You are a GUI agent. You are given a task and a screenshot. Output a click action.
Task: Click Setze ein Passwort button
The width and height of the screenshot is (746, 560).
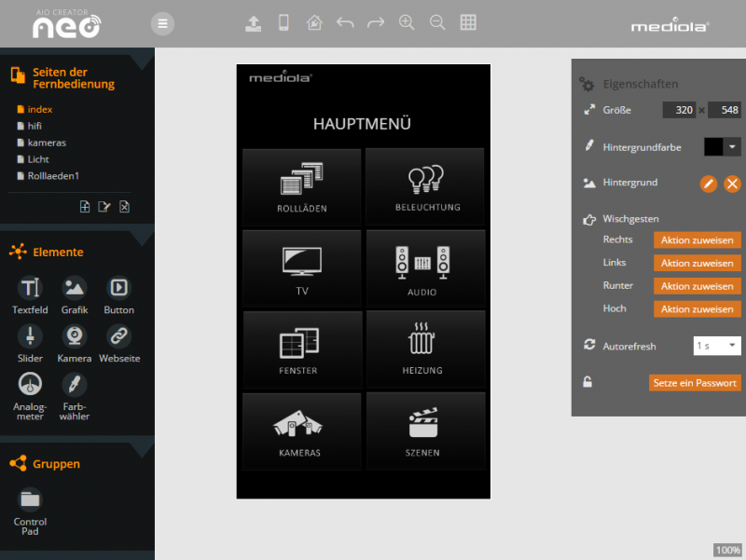695,383
